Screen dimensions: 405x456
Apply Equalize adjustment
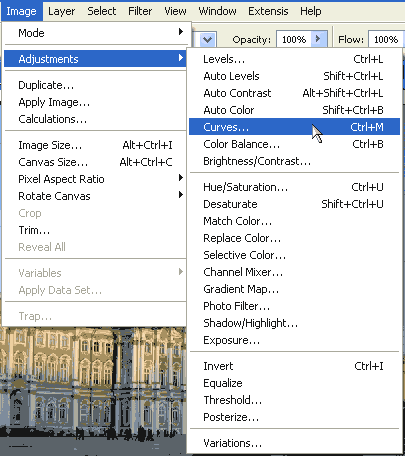pyautogui.click(x=294, y=383)
